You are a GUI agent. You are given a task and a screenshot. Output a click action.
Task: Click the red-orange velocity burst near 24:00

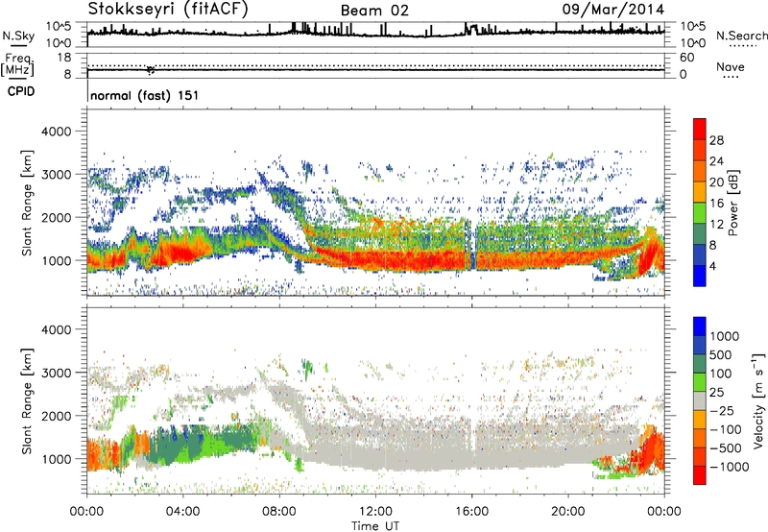coord(654,450)
